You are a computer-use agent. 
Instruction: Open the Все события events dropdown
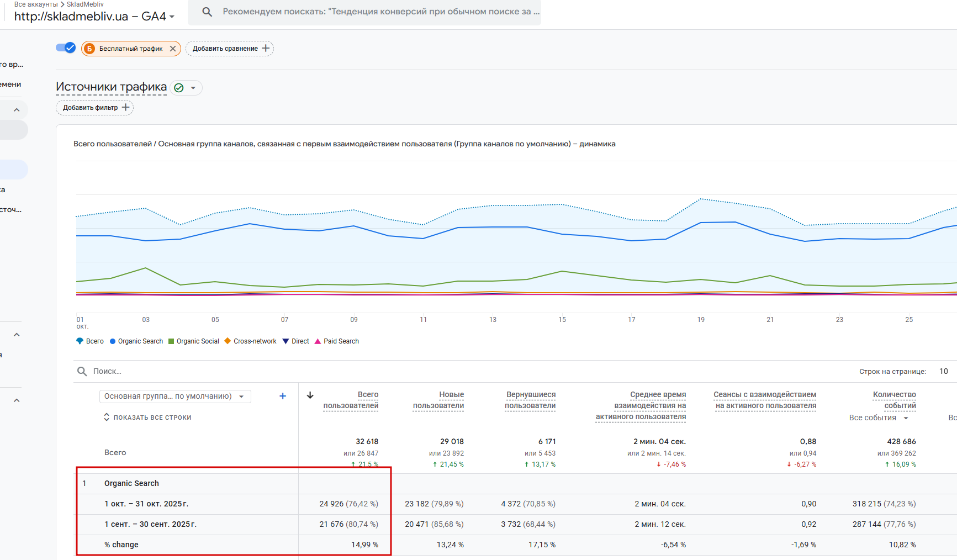[x=879, y=418]
